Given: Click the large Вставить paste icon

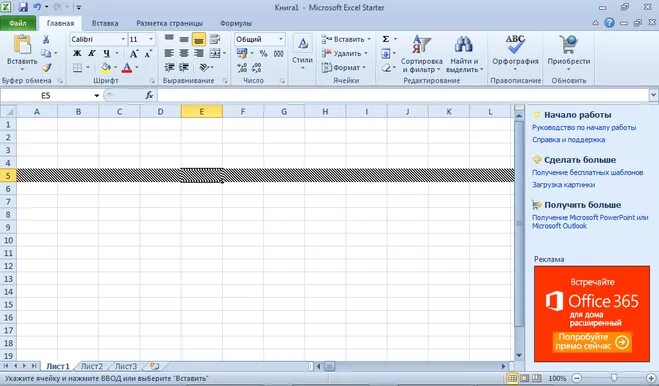Looking at the screenshot, I should [22, 45].
